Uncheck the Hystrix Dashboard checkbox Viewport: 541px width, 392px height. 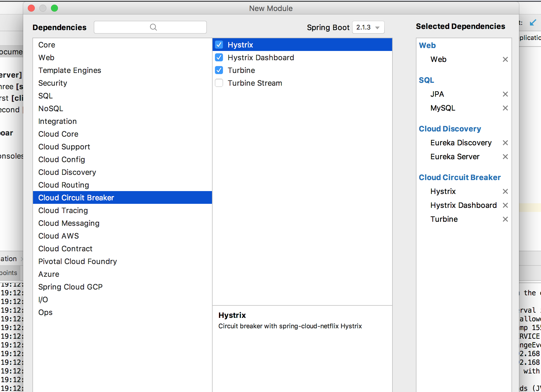219,58
